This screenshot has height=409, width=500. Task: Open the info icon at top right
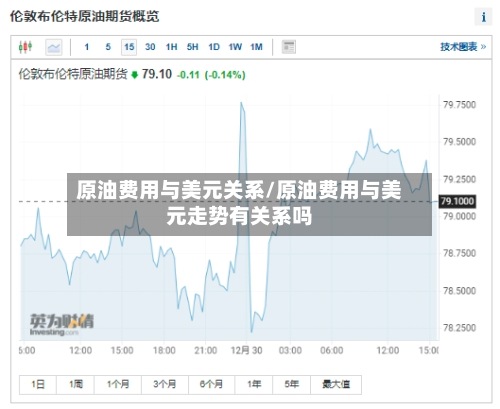[483, 17]
